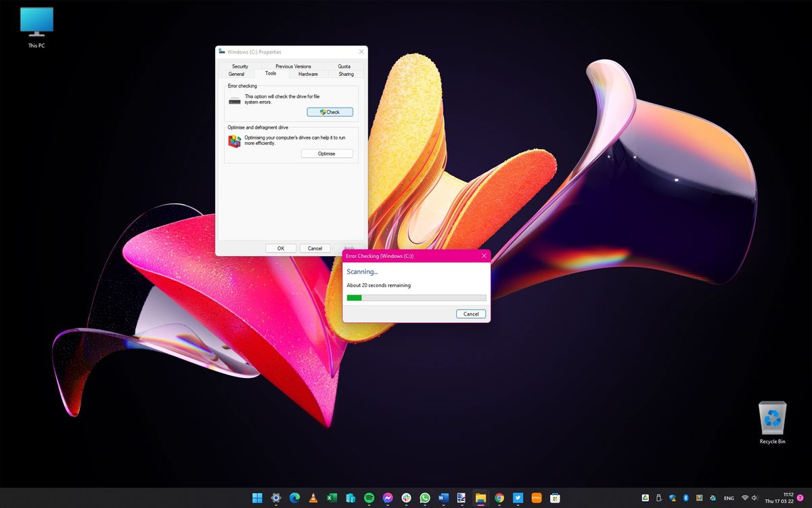
Task: Open Microsoft Word from the taskbar
Action: coord(443,498)
